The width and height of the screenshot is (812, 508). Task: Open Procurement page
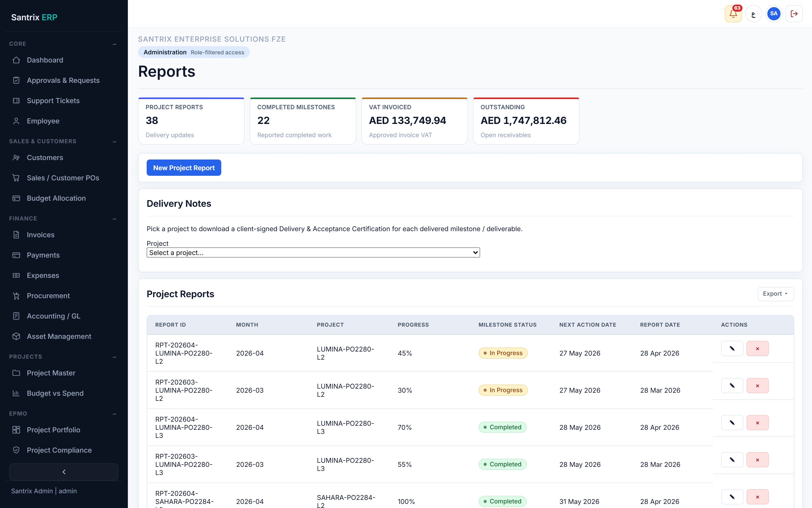coord(64,296)
